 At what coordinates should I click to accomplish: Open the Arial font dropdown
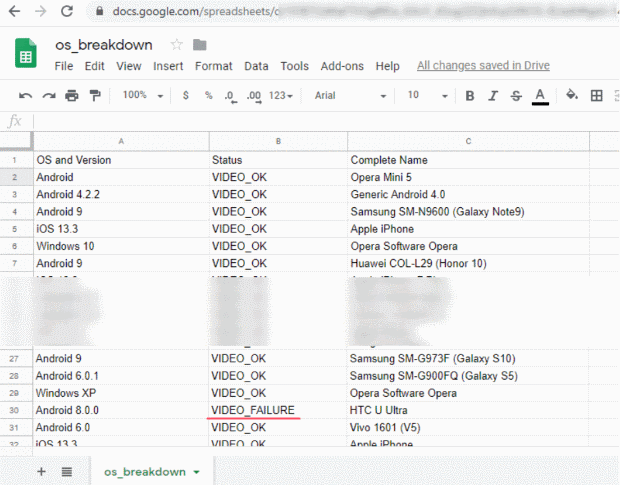pos(350,96)
